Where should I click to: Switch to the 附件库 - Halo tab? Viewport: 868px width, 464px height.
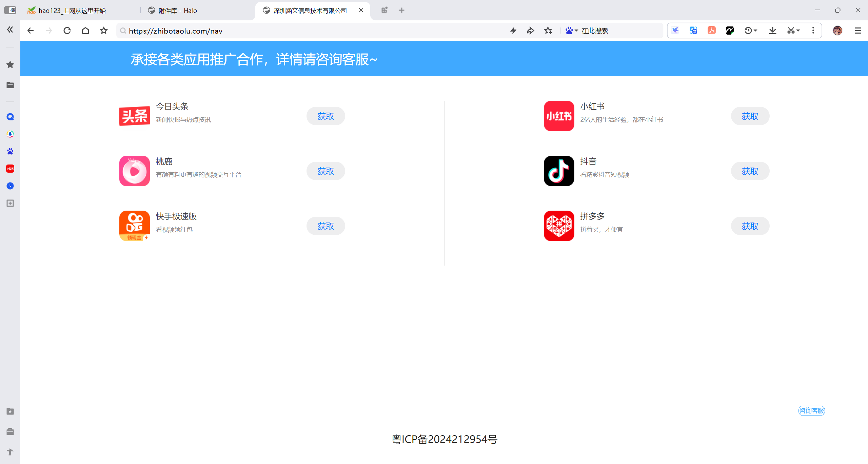(x=197, y=11)
